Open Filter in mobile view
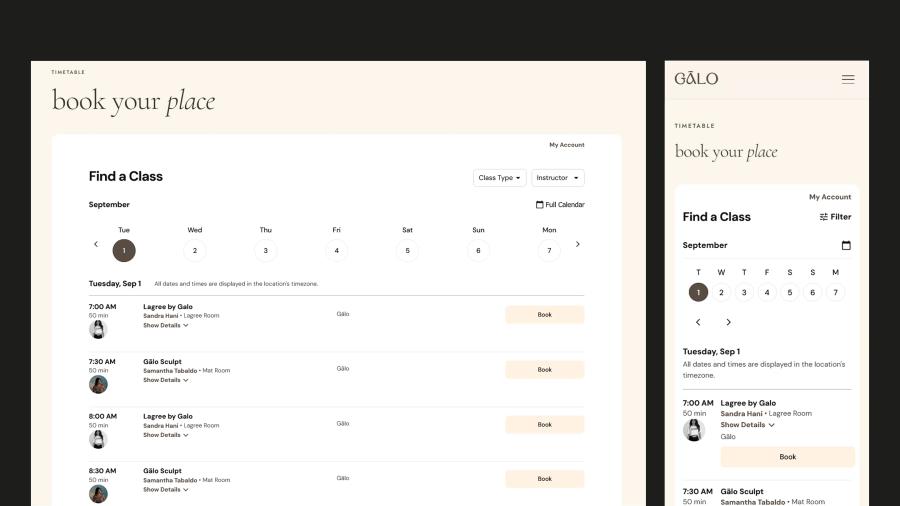This screenshot has width=900, height=506. 835,217
